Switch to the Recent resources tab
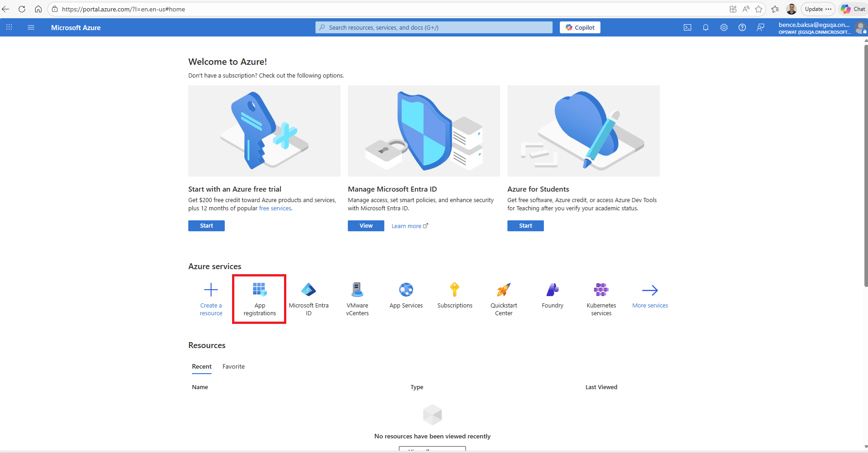Image resolution: width=868 pixels, height=453 pixels. tap(201, 366)
